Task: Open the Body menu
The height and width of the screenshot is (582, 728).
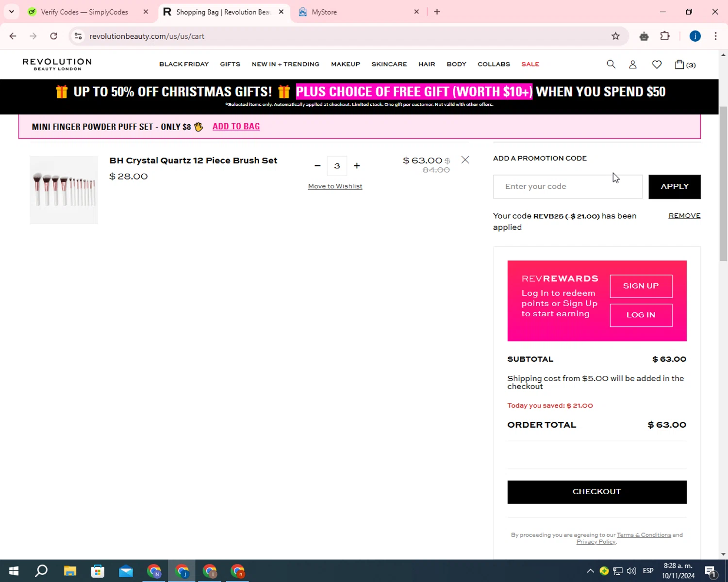Action: click(456, 64)
